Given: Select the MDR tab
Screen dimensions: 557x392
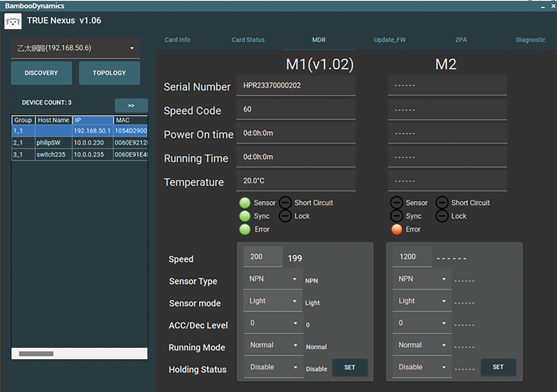Looking at the screenshot, I should click(x=319, y=40).
